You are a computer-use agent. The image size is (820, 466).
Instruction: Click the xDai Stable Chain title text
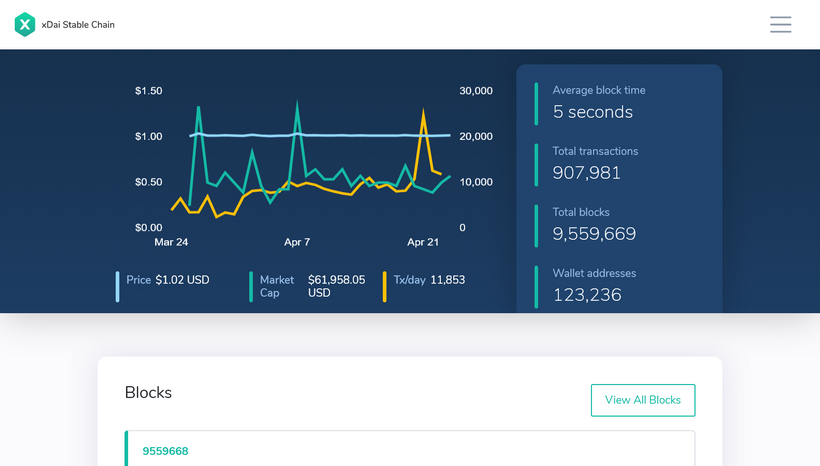pyautogui.click(x=78, y=25)
